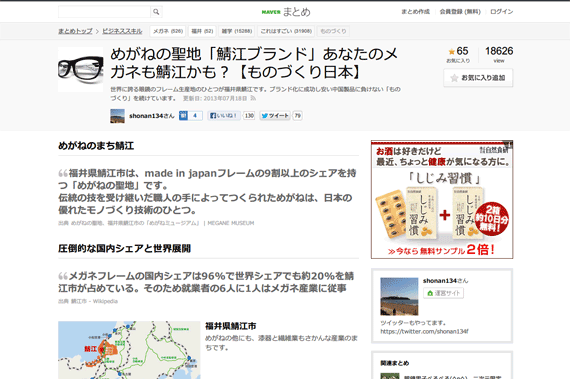Click the 圧倒的な国内シェアと世界展開 heading
The image size is (570, 379).
coord(124,249)
